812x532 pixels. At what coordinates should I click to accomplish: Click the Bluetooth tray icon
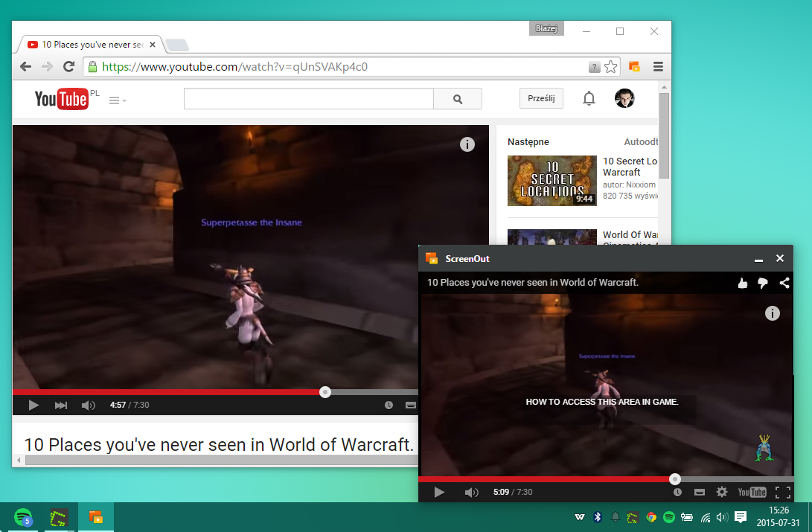(597, 516)
